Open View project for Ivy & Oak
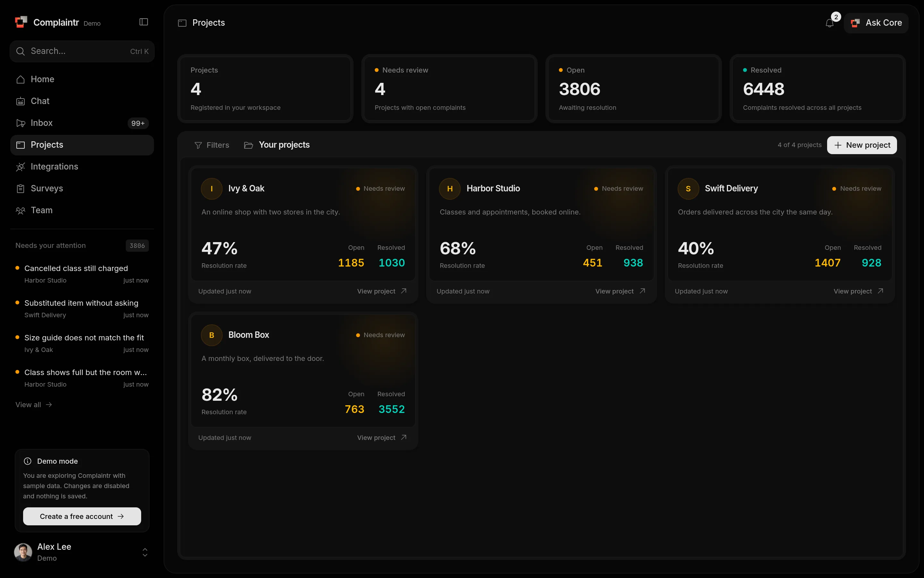 tap(381, 291)
